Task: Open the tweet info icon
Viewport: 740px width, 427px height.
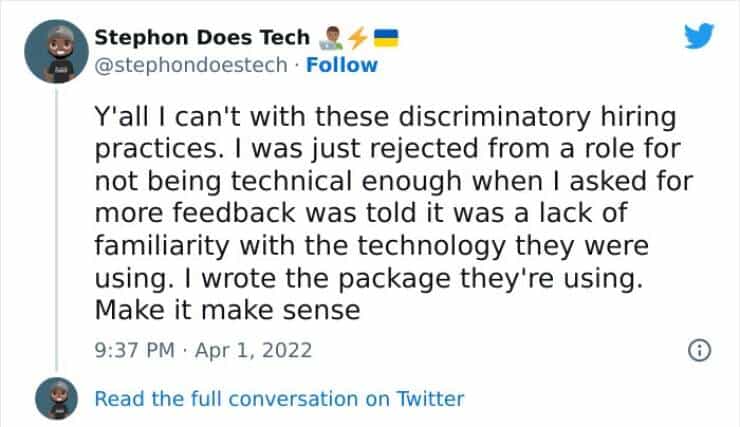Action: [x=700, y=351]
